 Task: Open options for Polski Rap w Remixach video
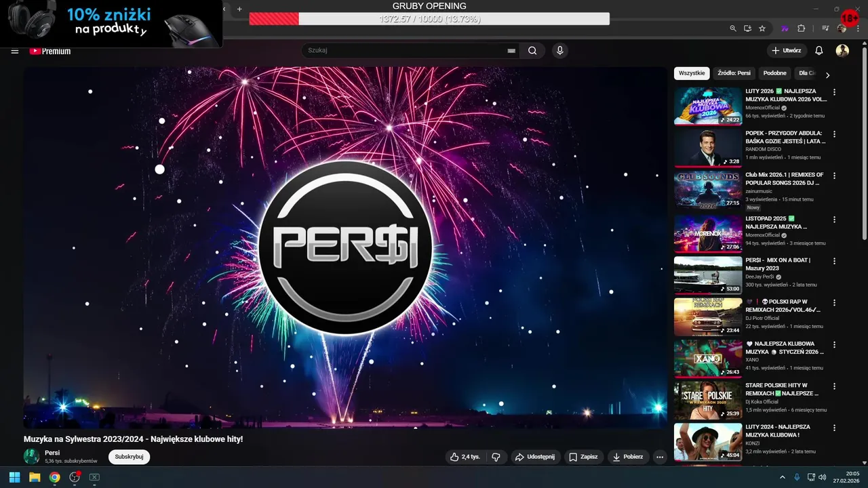click(835, 303)
